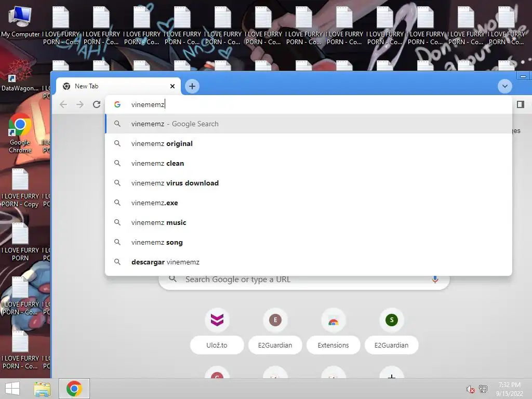The height and width of the screenshot is (399, 532).
Task: Select suggestion vinememz music
Action: 308,222
